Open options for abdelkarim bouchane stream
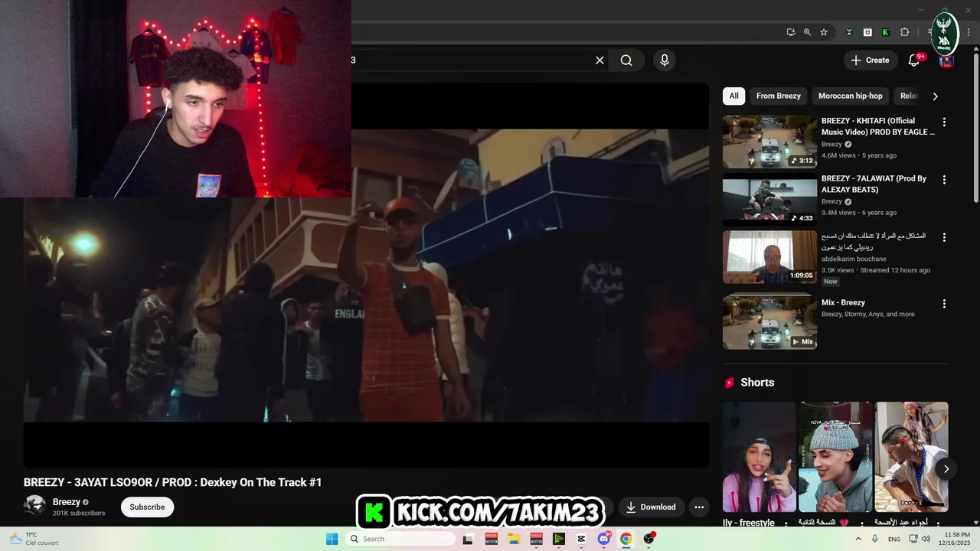The image size is (980, 551). [944, 237]
